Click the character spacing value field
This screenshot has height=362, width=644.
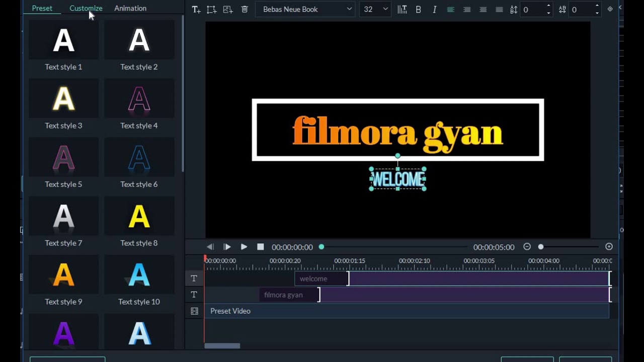[582, 10]
